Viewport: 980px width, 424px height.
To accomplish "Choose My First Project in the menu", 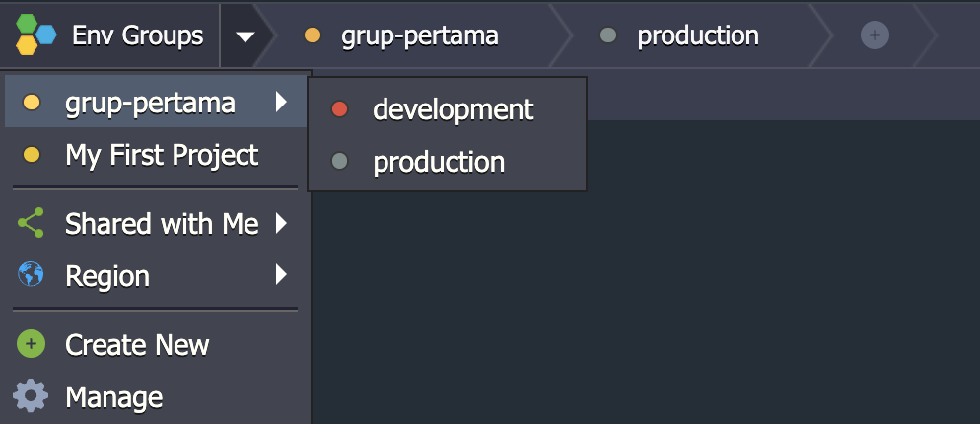I will pyautogui.click(x=156, y=155).
